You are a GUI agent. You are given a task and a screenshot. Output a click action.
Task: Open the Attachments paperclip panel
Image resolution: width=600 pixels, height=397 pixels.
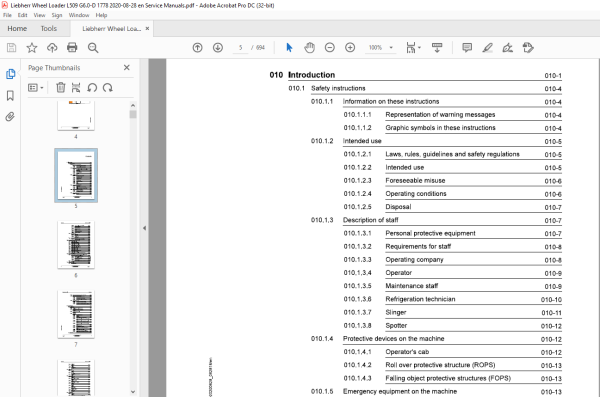click(x=10, y=116)
